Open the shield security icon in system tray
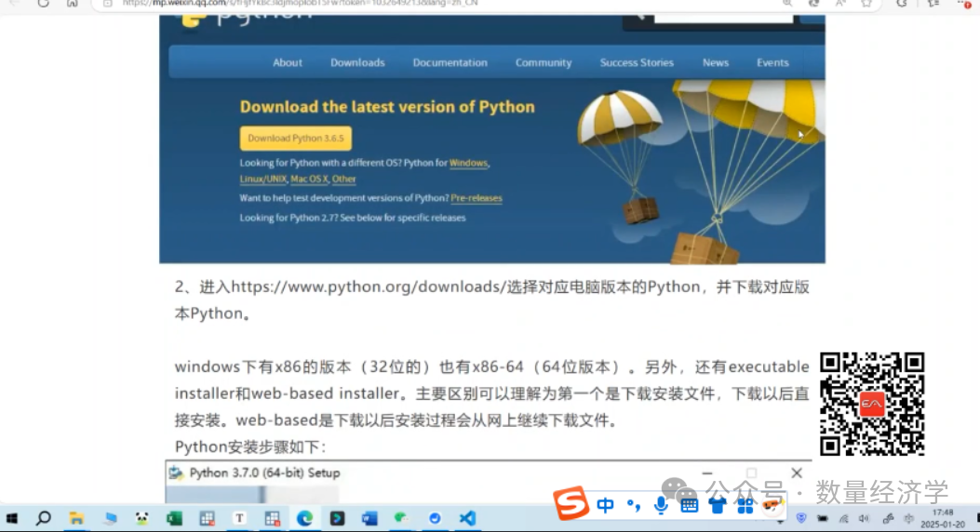Viewport: 980px width, 532px height. (801, 518)
